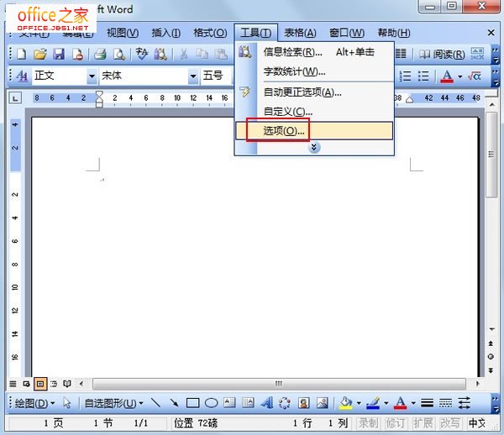
Task: Choose 信息检索(R)... menu entry
Action: pyautogui.click(x=314, y=52)
